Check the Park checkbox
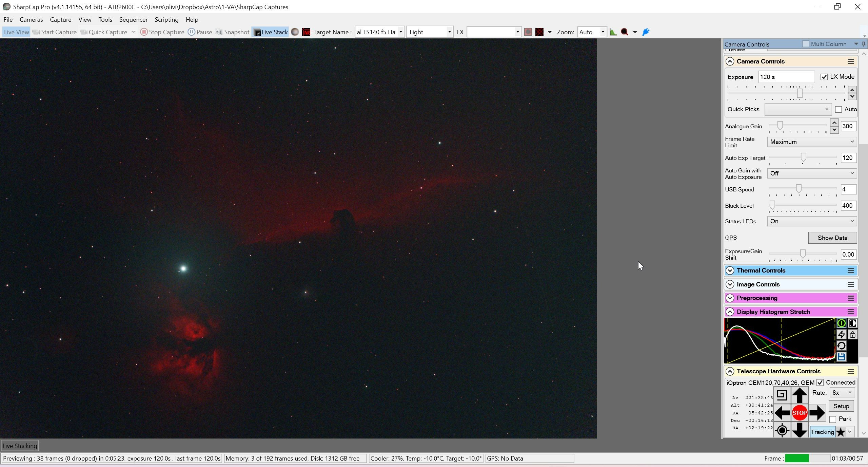868x467 pixels. 833,419
